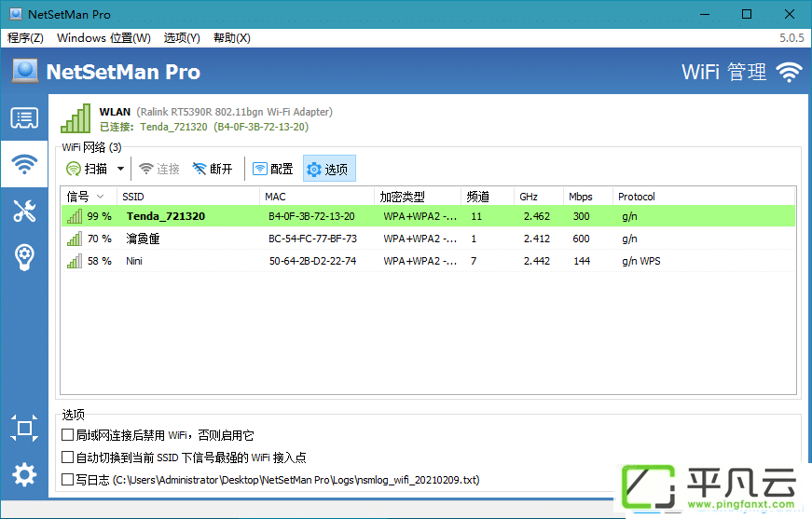Click the g/n WPS protocol cell
The width and height of the screenshot is (812, 519).
click(641, 261)
